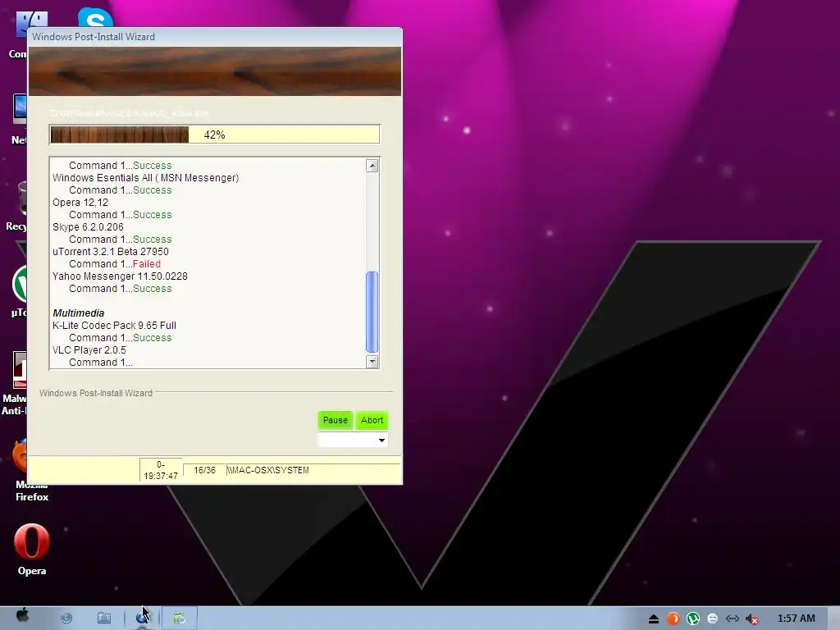Click the log list scroll up arrow

372,166
